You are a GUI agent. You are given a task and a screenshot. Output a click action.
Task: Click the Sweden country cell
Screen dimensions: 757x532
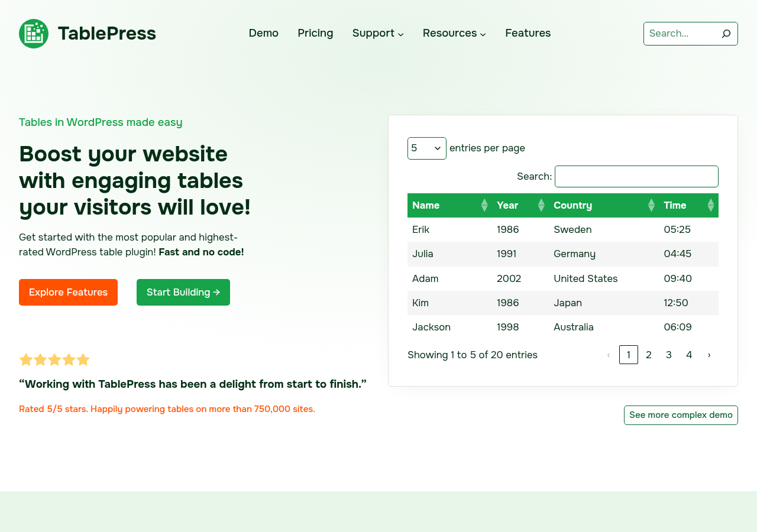pos(604,229)
